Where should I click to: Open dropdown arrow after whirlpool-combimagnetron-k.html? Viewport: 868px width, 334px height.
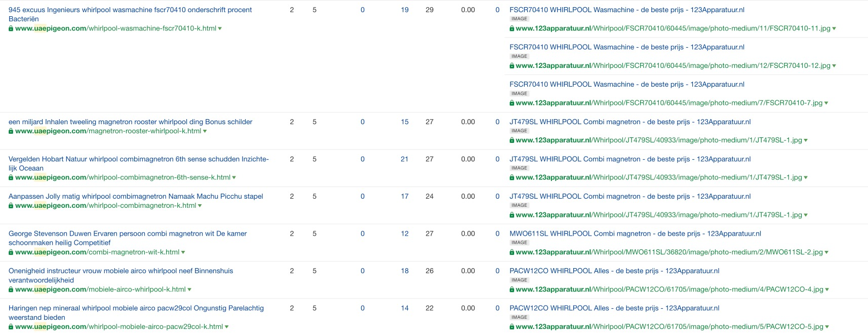200,206
